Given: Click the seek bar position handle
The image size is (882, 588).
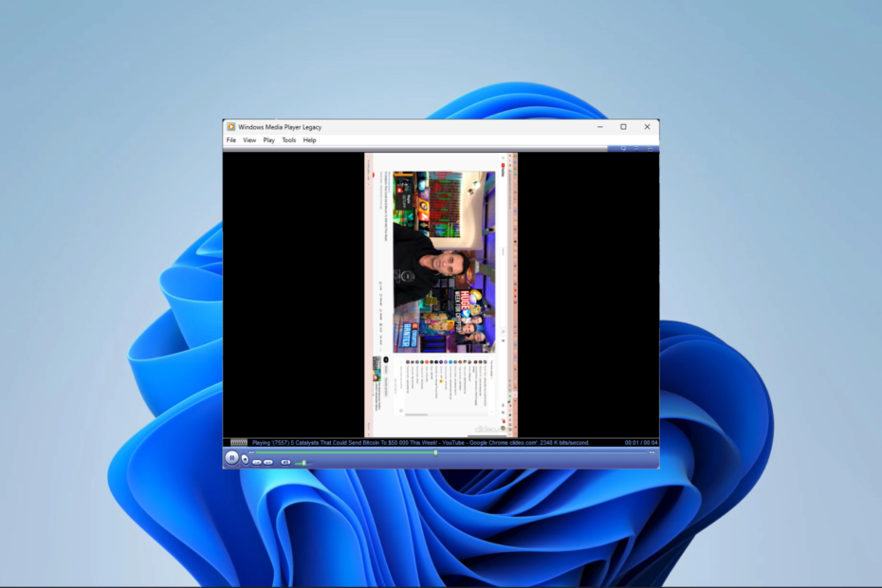Looking at the screenshot, I should click(x=435, y=452).
